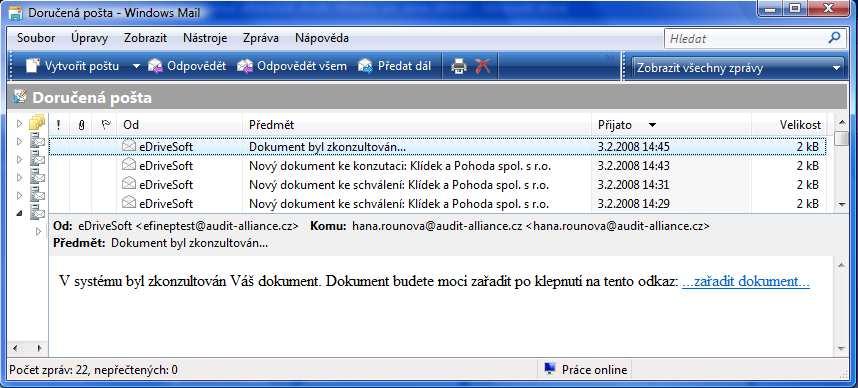Click envelope icon of the 14:45 eDriveSoft message
Screen dimensions: 858x388
click(129, 146)
